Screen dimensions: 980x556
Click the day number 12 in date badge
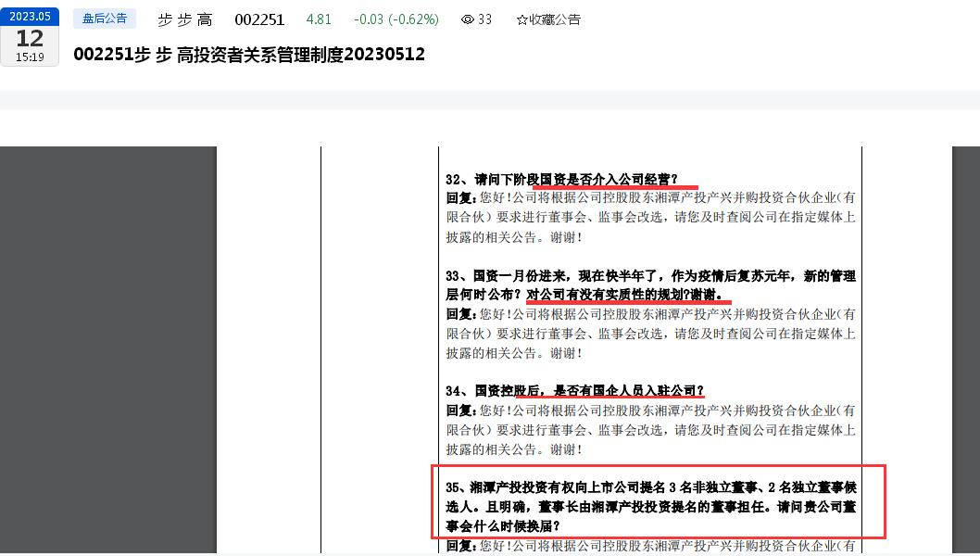pos(30,39)
